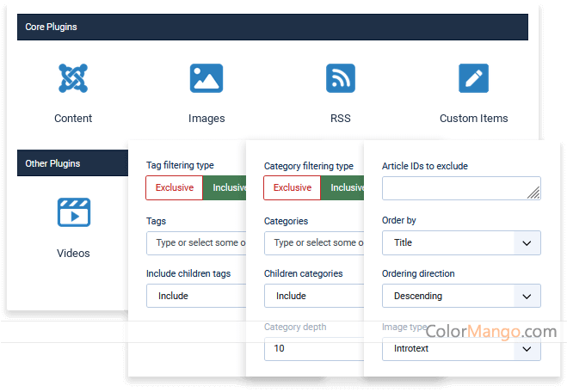This screenshot has width=567, height=392.
Task: Grab the textarea resize handle
Action: (x=533, y=193)
